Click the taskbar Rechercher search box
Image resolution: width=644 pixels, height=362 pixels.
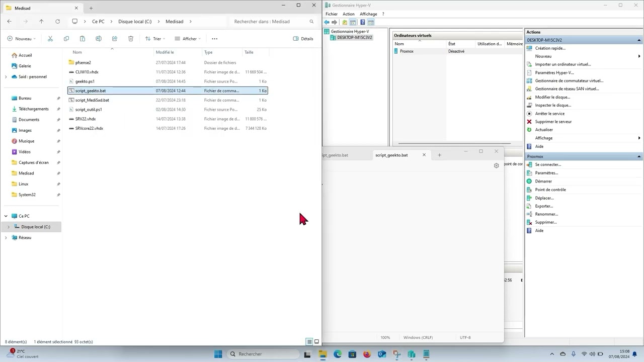263,354
